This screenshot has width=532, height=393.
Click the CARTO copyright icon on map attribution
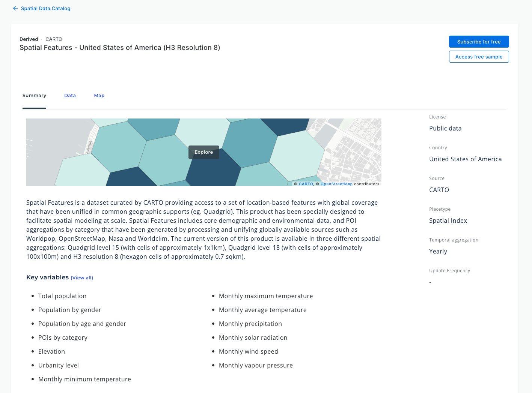pyautogui.click(x=296, y=184)
